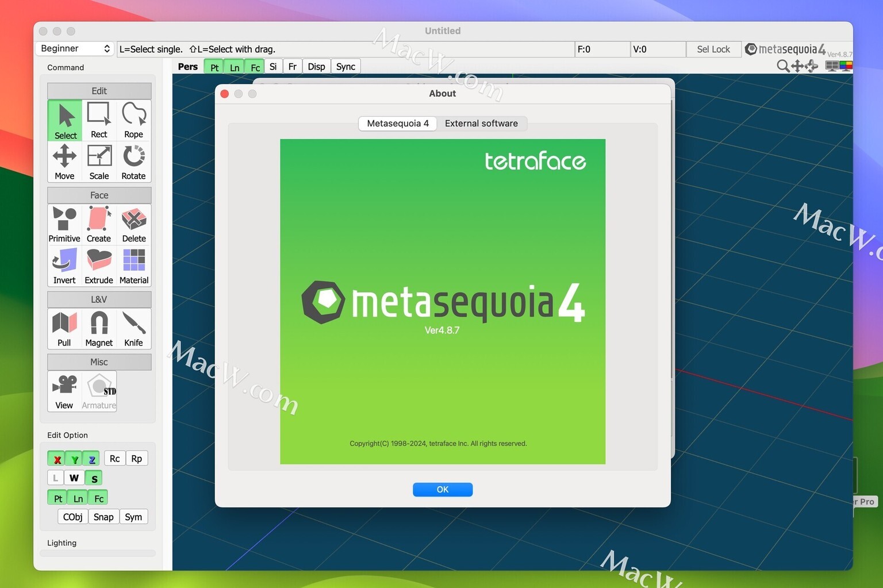Activate the Rotate tool
This screenshot has width=883, height=588.
(x=133, y=162)
